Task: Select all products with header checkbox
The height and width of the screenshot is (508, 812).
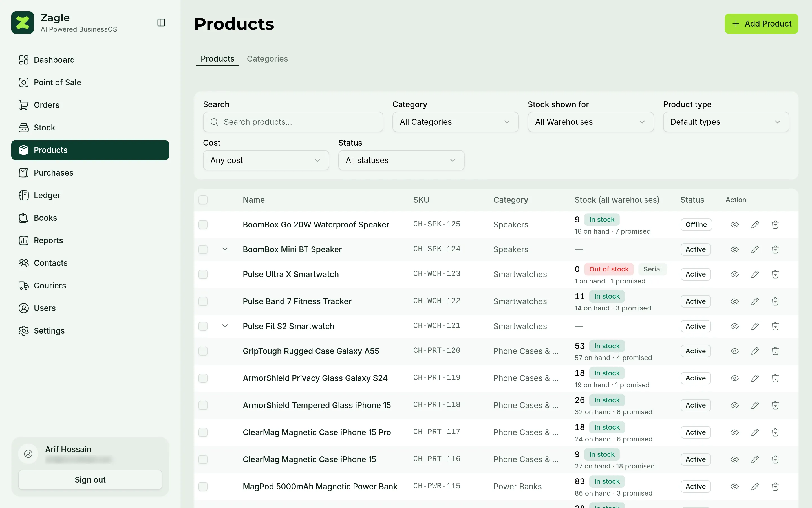Action: pos(203,200)
